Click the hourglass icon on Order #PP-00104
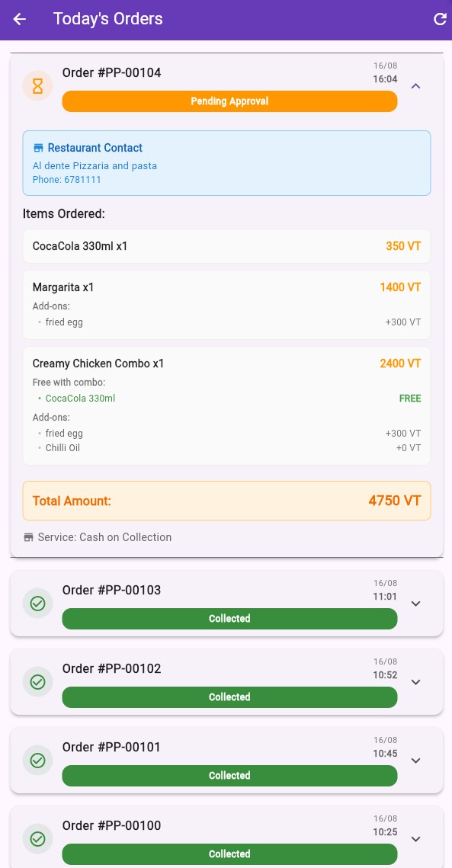The width and height of the screenshot is (452, 868). click(37, 85)
